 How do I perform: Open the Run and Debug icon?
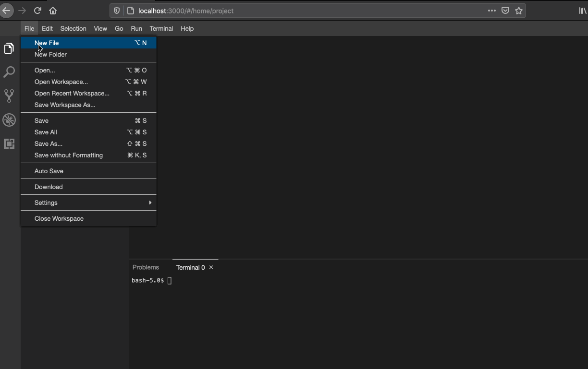(9, 120)
